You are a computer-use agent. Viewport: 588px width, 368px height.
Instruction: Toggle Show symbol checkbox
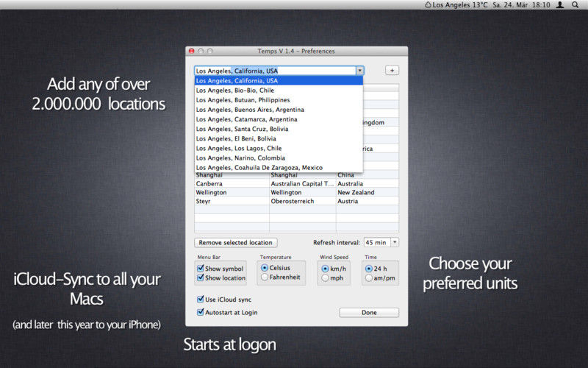tap(200, 268)
